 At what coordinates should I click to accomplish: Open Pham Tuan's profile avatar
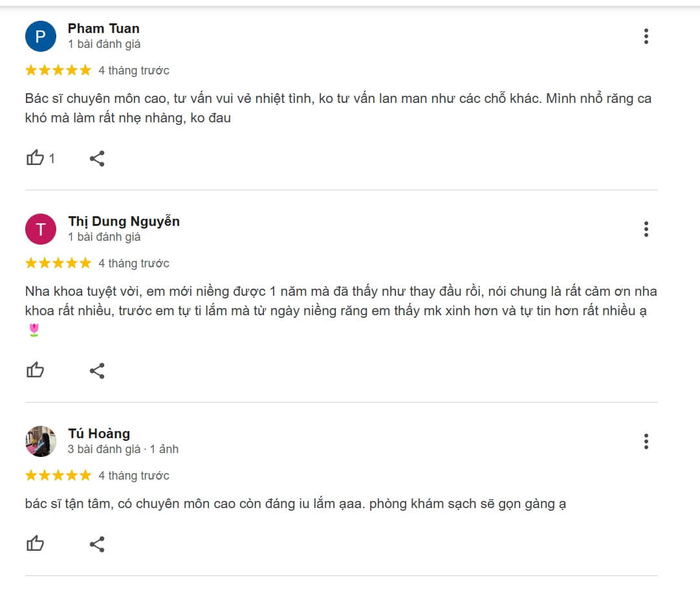coord(41,36)
